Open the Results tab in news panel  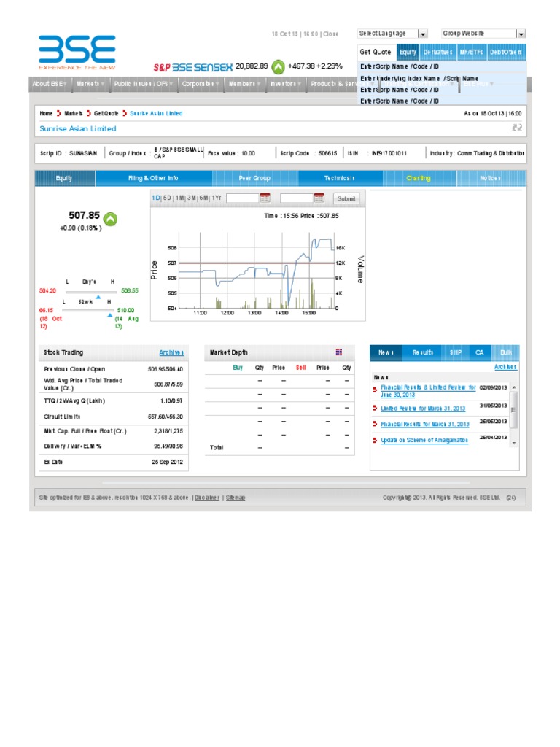(423, 352)
